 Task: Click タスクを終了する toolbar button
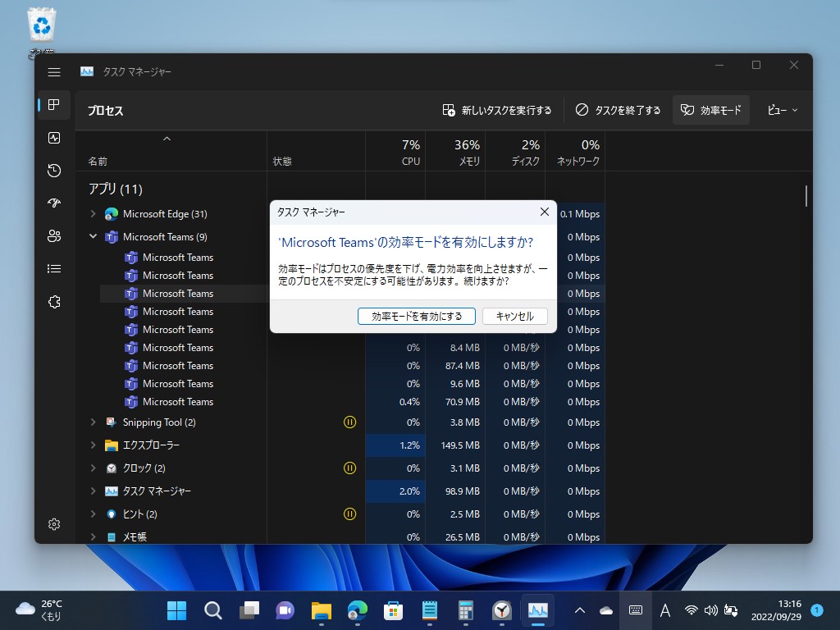[x=618, y=111]
